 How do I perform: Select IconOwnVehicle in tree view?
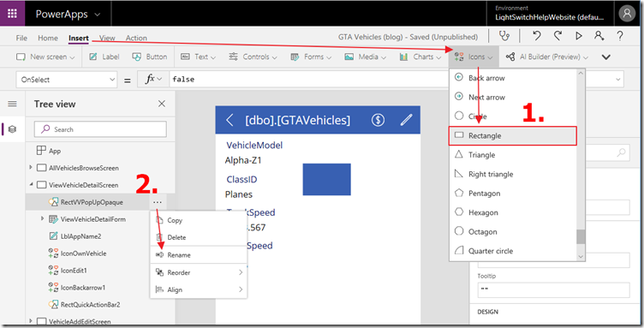(x=78, y=253)
